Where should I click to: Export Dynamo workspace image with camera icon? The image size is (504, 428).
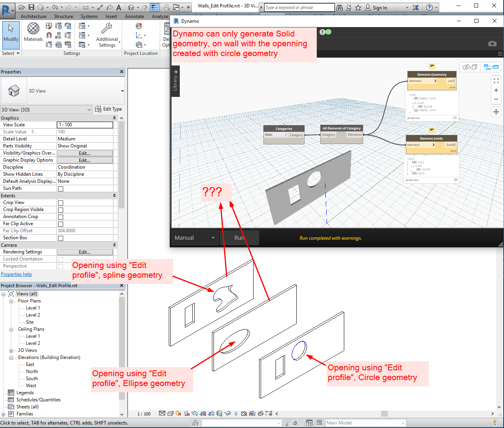click(492, 44)
